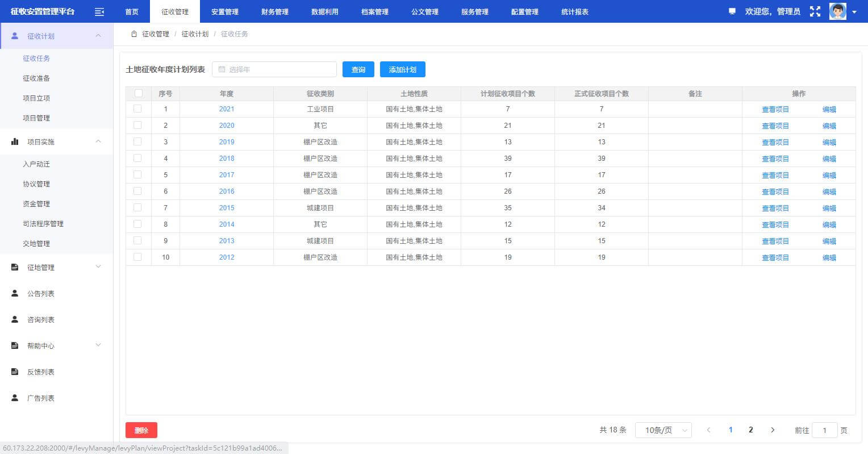Click the calendar icon in the year picker
Screen dimensions: 868x454
[222, 69]
